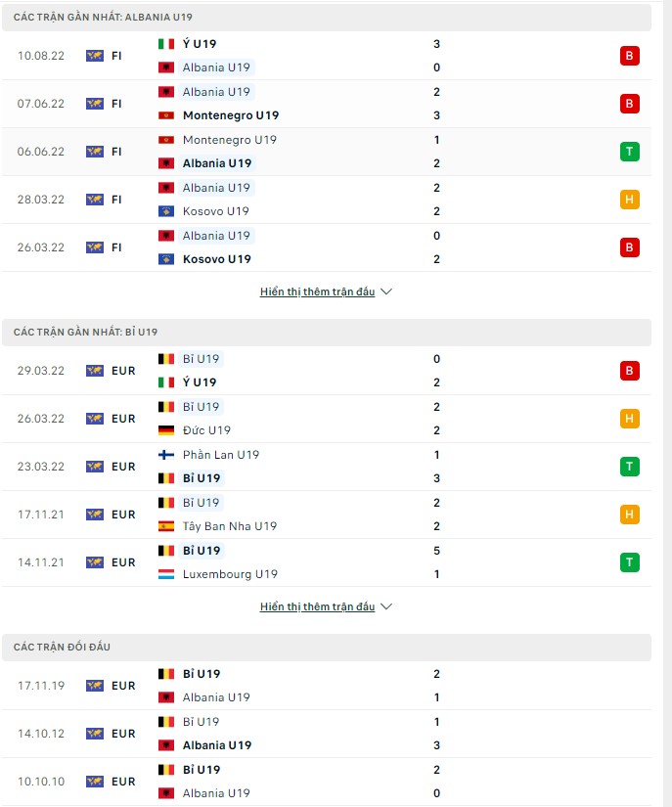This screenshot has height=807, width=672.
Task: Click the Italy flag icon beside Ý U19
Action: point(165,44)
